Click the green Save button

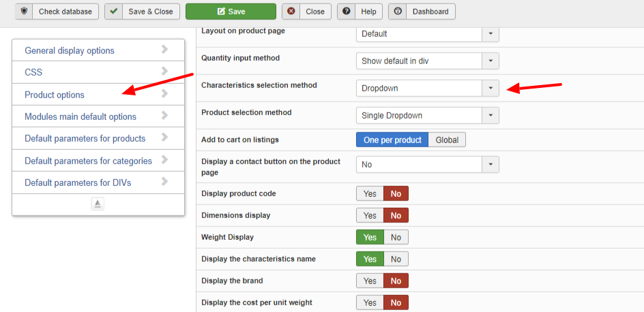pos(231,12)
